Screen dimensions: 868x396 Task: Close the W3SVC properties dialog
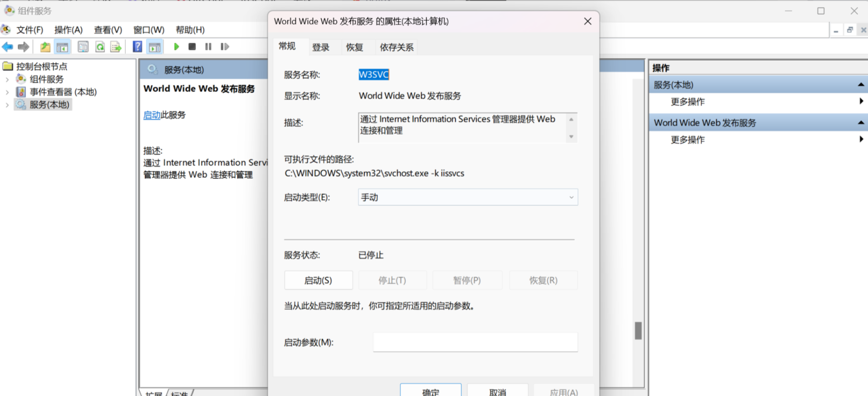(x=587, y=21)
